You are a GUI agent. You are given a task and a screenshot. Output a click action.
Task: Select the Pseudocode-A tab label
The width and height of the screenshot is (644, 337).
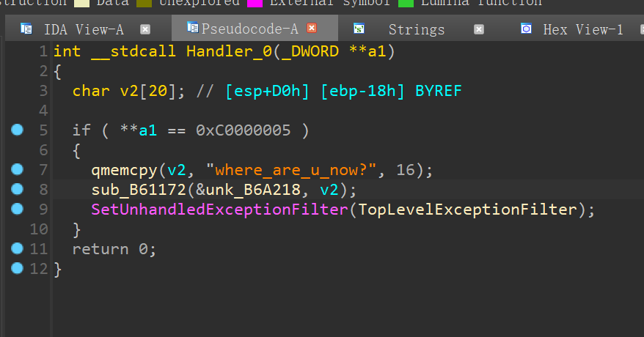point(249,29)
